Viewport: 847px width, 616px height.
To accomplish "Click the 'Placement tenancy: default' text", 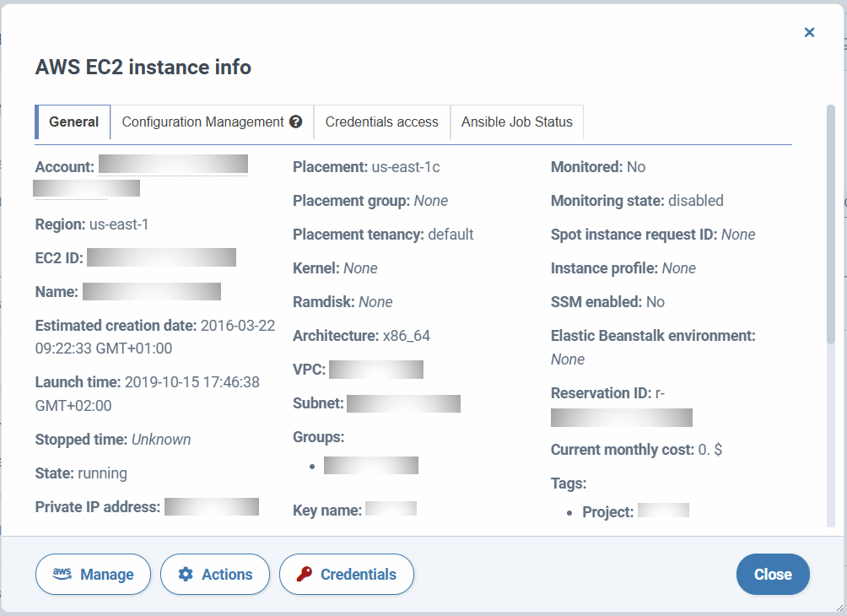I will 383,235.
